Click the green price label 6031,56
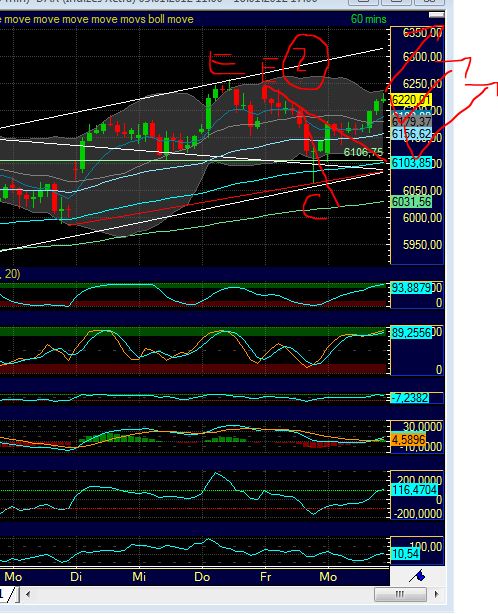498x614 pixels. 411,202
